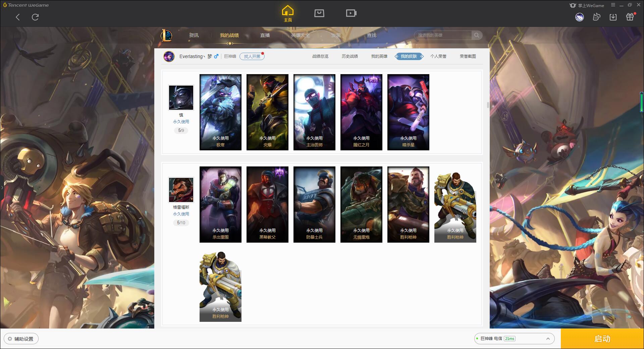Image resolution: width=644 pixels, height=349 pixels.
Task: Open the 极寒 skin card
Action: click(220, 112)
